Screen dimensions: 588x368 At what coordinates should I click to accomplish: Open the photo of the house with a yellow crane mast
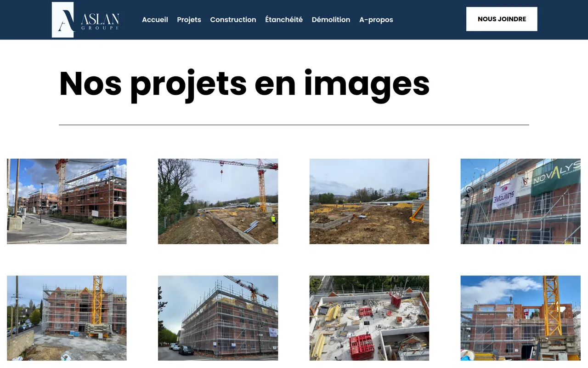[67, 318]
